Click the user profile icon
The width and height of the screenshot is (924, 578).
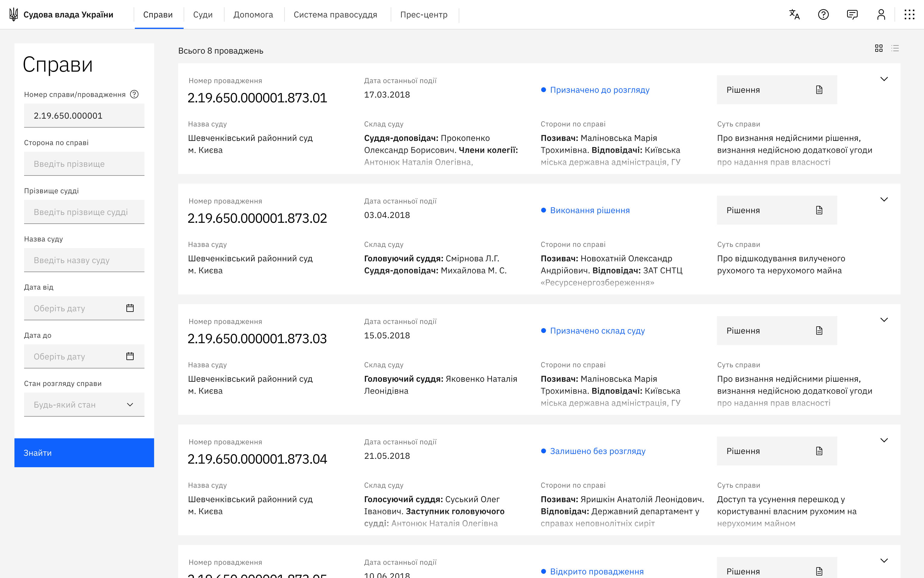pos(881,14)
